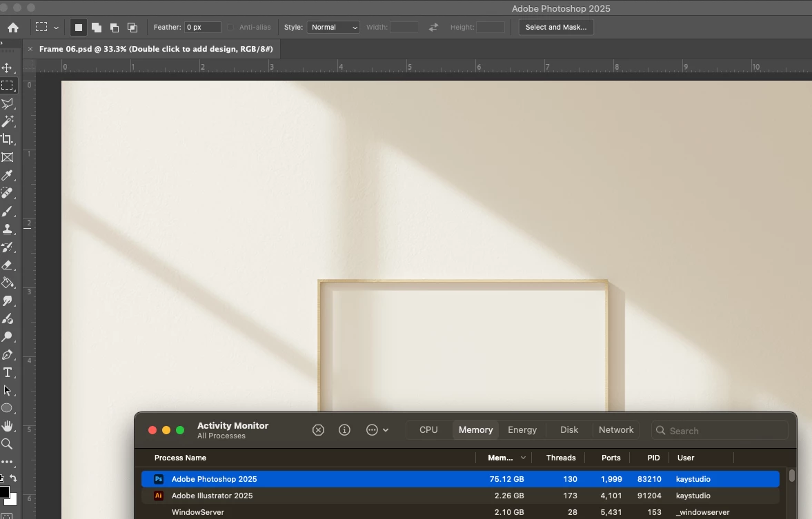Screen dimensions: 812x519
Task: Switch to the CPU tab
Action: (429, 430)
